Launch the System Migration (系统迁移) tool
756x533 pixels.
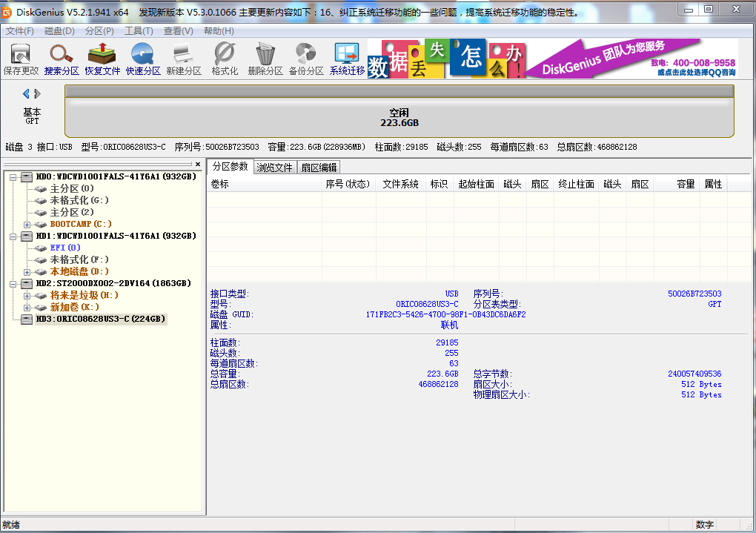click(x=347, y=59)
